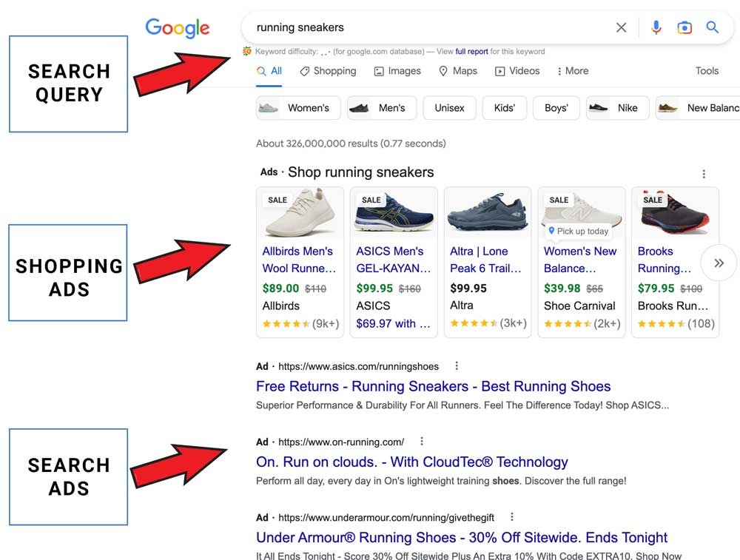This screenshot has width=740, height=560.
Task: Open the Shopping ads options three-dot menu
Action: tap(703, 173)
